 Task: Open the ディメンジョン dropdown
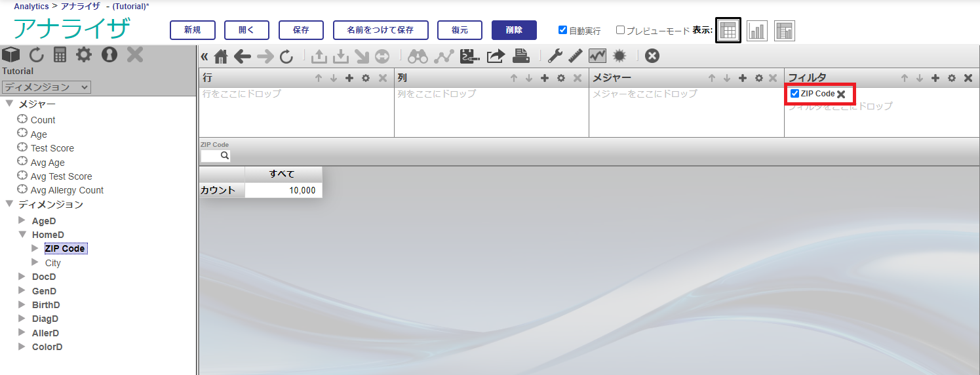click(46, 87)
